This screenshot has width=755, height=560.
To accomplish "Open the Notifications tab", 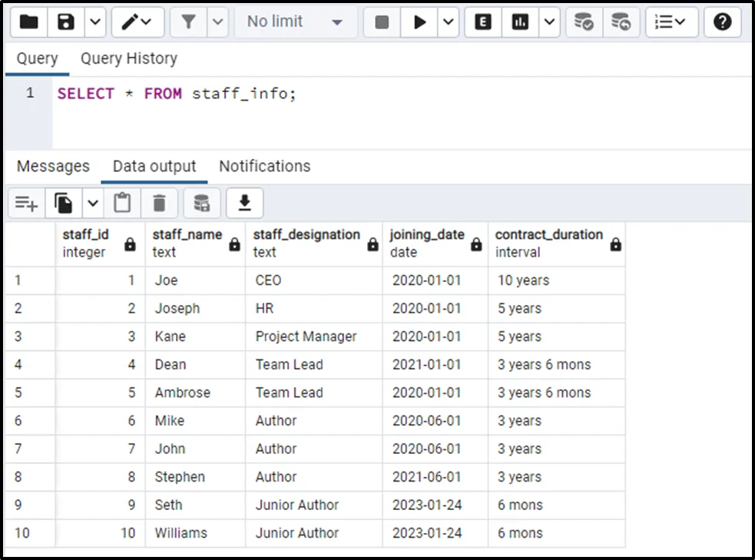I will [x=264, y=166].
